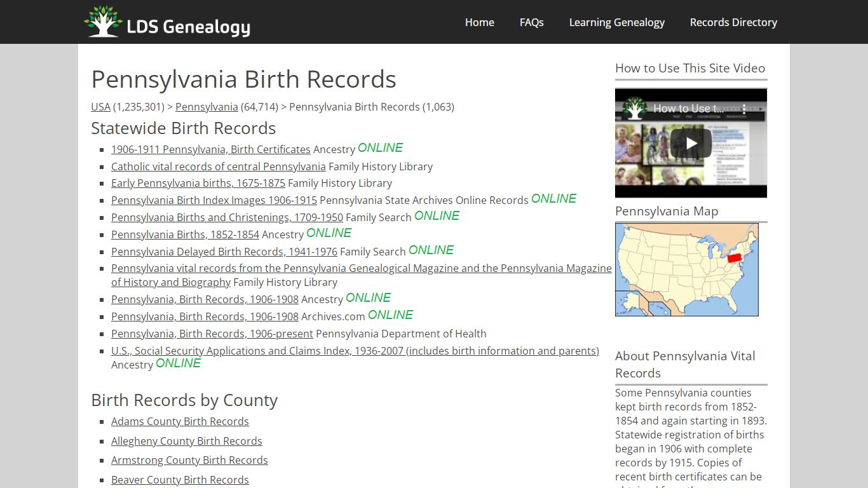Follow the USA breadcrumb link
The width and height of the screenshot is (868, 488).
(100, 107)
